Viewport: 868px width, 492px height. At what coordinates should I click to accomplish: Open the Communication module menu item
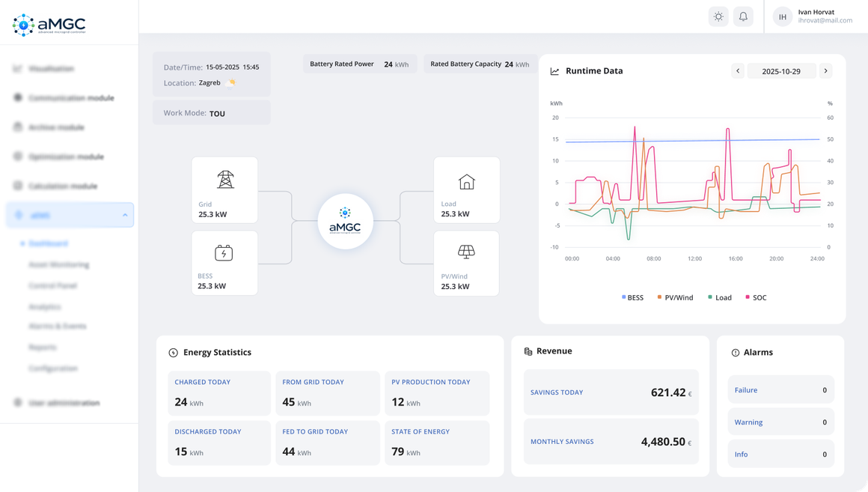point(71,97)
